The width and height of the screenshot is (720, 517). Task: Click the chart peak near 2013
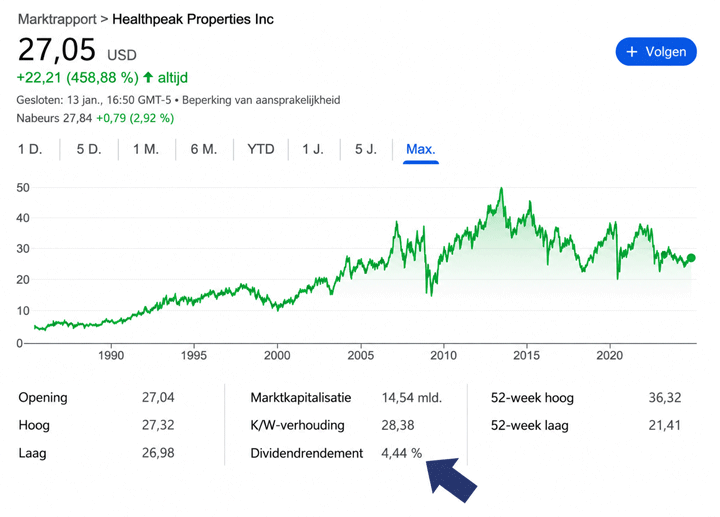pos(501,188)
